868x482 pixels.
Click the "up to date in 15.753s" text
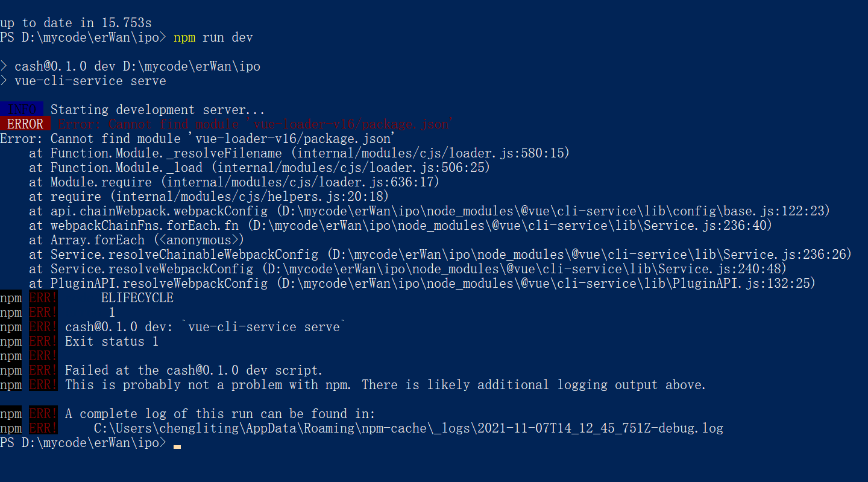coord(76,23)
